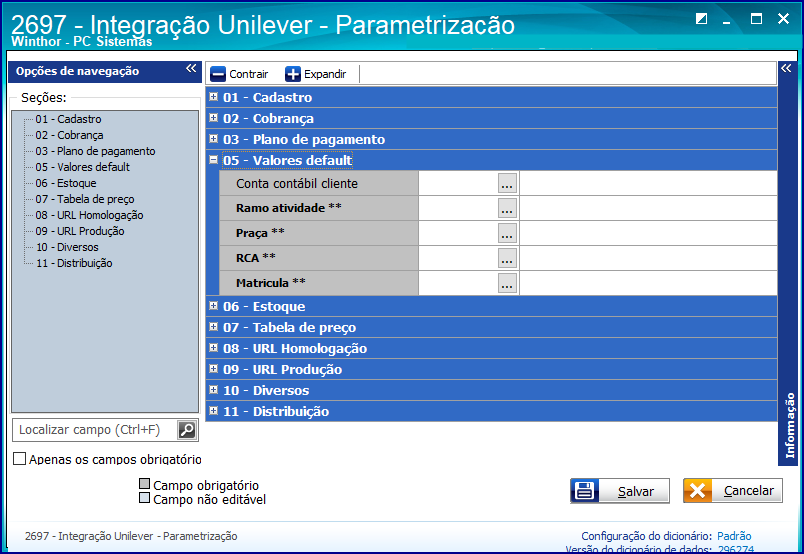This screenshot has height=554, width=804.
Task: Expand section 09 - URL Produção
Action: (x=214, y=369)
